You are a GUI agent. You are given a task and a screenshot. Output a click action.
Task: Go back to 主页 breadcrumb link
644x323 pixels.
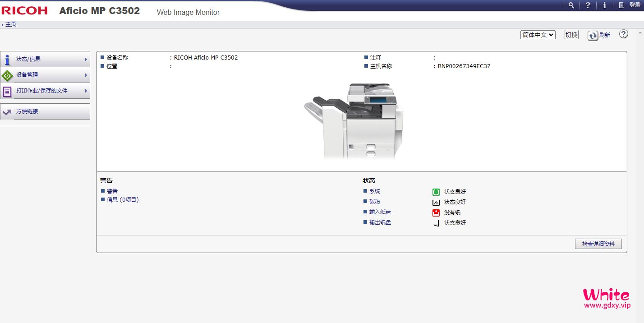[x=11, y=24]
